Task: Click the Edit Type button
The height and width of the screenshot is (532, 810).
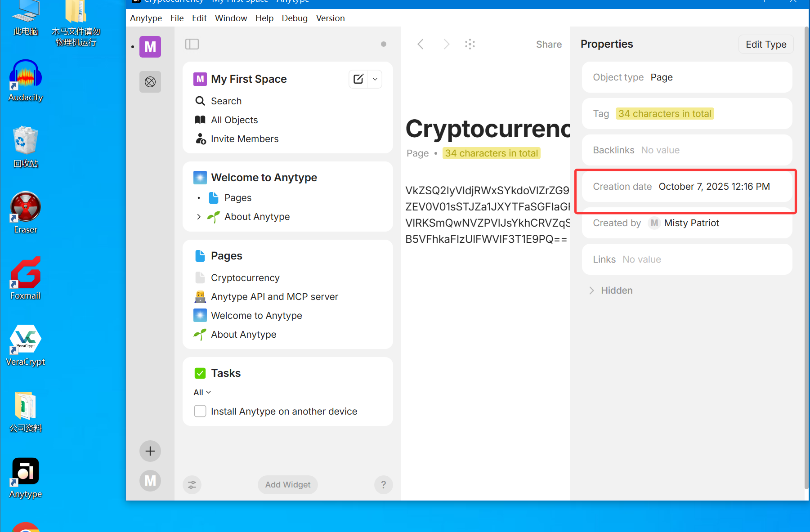Action: [x=766, y=44]
